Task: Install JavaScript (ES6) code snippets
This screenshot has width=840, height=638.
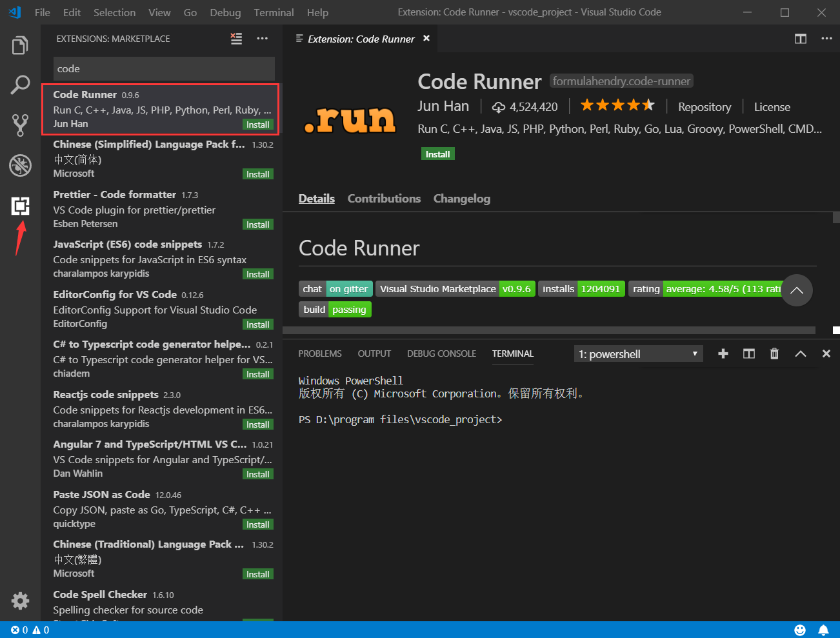Action: point(258,274)
